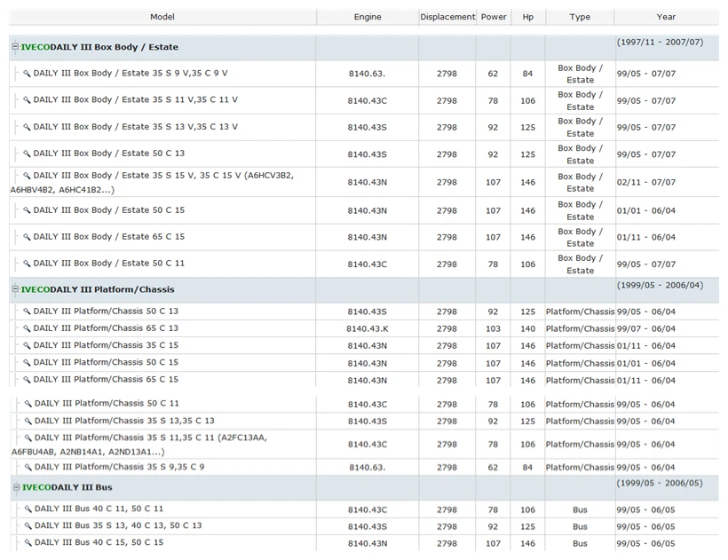
Task: Click year 01/01 - 06/04 in Estate 50 C 15 row
Action: pos(646,210)
